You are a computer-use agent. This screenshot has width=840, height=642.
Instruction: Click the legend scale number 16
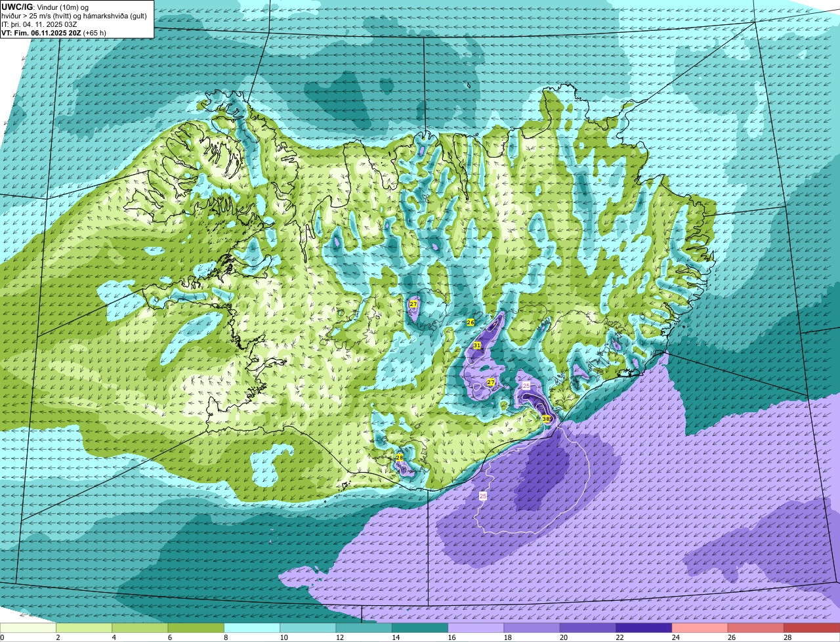(x=451, y=637)
